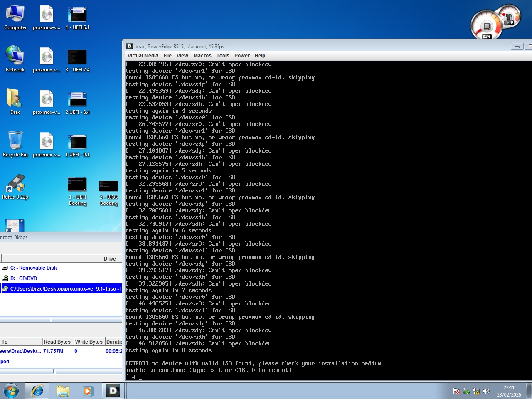
Task: Click the CPU usage meter gadget
Action: [x=486, y=26]
